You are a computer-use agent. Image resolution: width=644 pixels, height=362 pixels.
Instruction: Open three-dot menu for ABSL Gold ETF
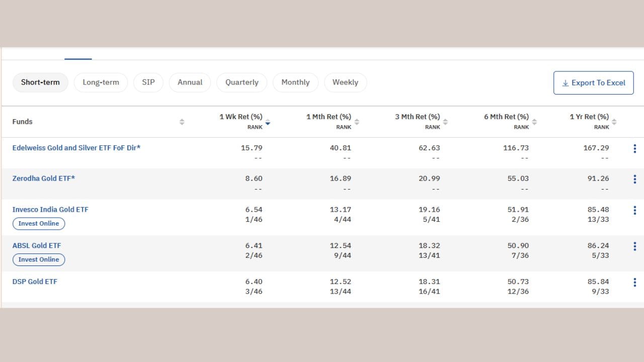[x=634, y=246]
